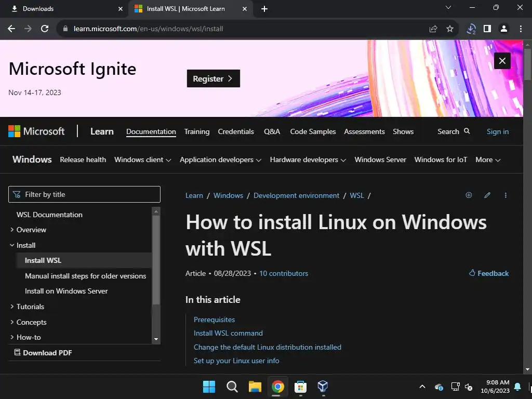Open the Chrome profile menu
Screen dimensions: 532x399
tap(504, 29)
